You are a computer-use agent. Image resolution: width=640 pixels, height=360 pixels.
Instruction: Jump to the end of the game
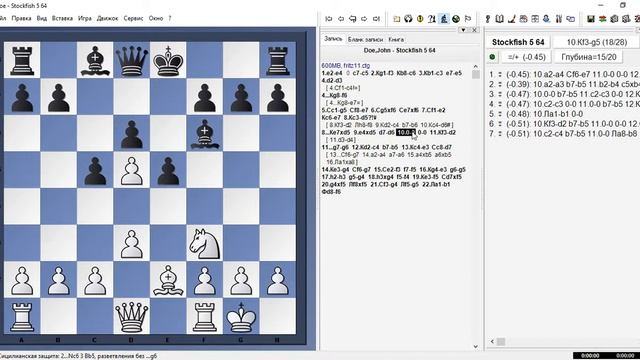[x=376, y=19]
